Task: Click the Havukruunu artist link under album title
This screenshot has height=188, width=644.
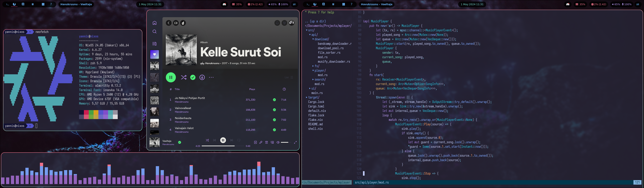Action: 212,63
